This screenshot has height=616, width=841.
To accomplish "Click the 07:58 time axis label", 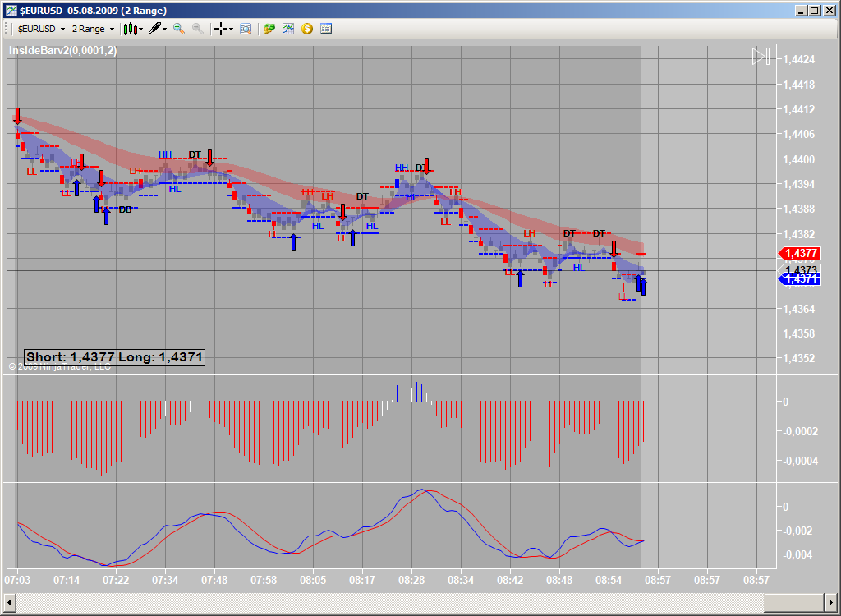I will 264,580.
